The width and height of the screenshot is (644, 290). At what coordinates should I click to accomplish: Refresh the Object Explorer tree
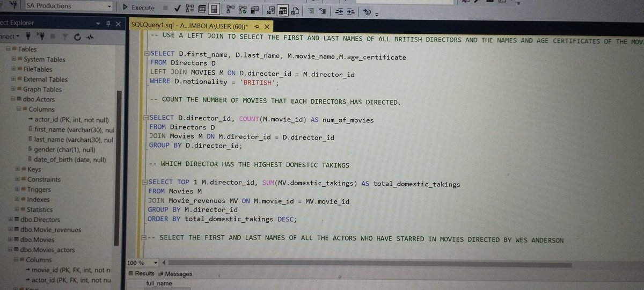(77, 37)
